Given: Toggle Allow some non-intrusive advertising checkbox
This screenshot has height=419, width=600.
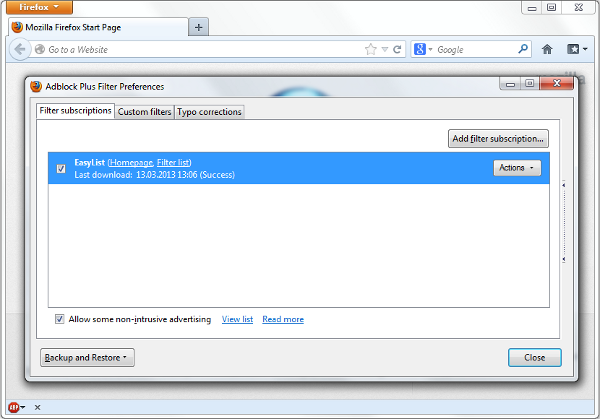Looking at the screenshot, I should click(60, 320).
